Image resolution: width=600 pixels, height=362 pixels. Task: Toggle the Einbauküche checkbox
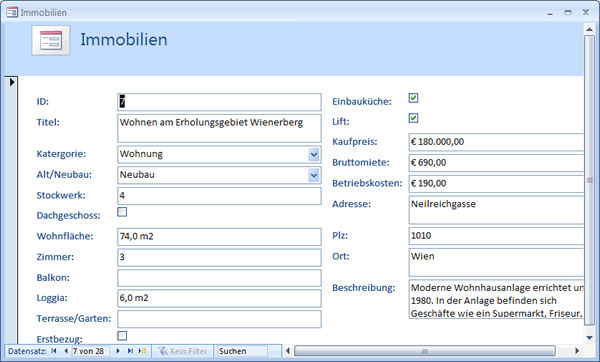pos(413,98)
